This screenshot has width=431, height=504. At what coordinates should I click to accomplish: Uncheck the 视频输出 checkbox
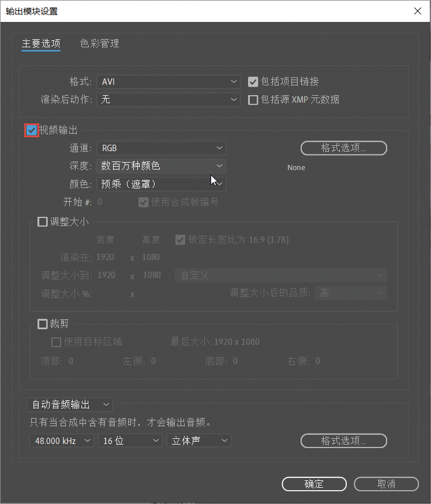(x=32, y=130)
